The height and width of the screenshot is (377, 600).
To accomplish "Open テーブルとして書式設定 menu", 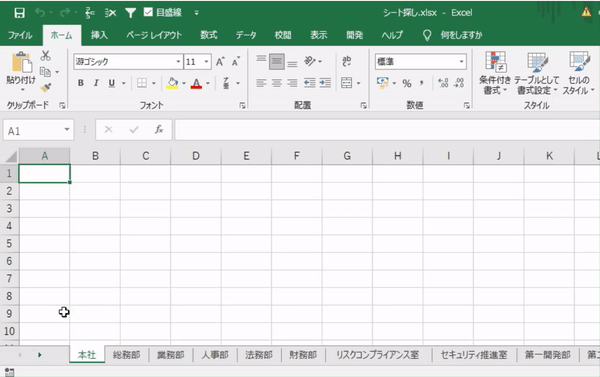I will (x=537, y=73).
